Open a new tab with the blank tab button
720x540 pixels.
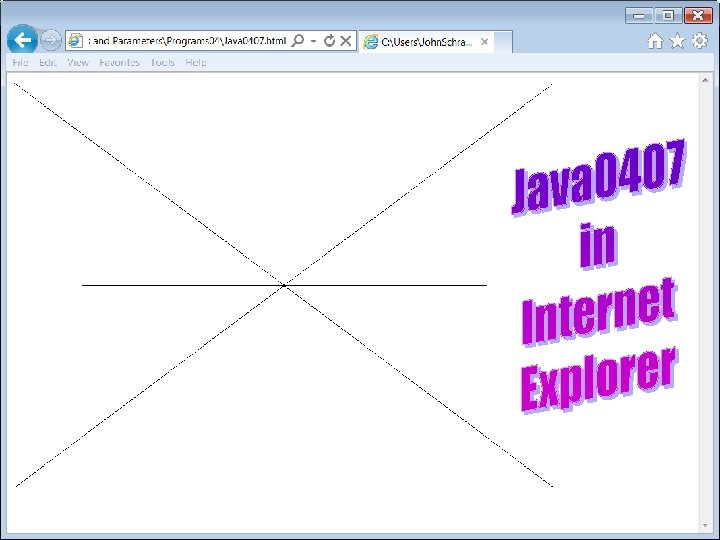(x=503, y=42)
